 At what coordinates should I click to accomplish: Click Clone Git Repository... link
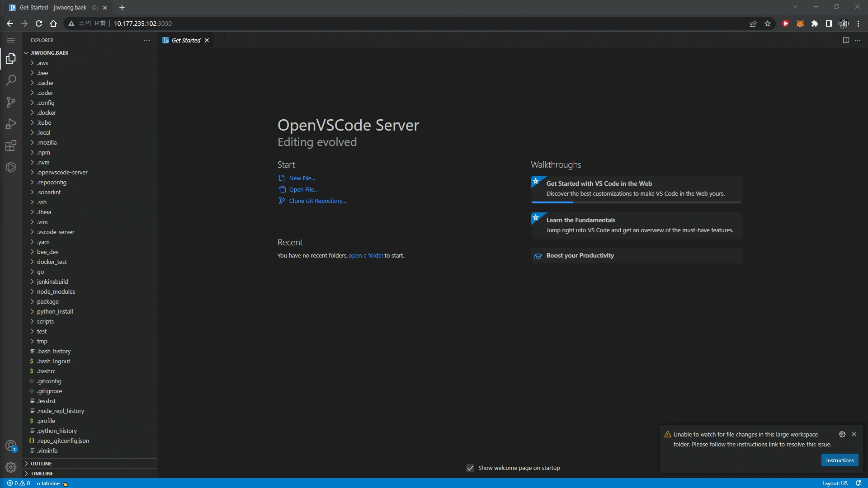pos(317,201)
